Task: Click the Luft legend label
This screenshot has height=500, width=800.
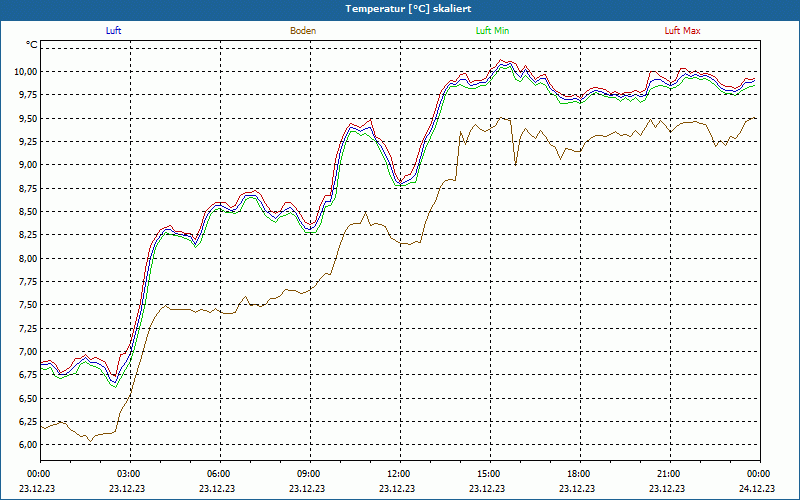Action: [x=113, y=31]
